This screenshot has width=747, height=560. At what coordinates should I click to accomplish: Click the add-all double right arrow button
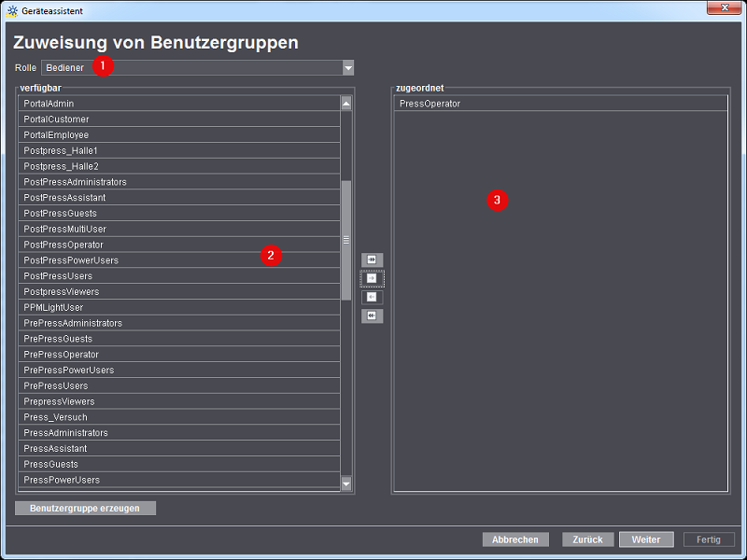click(x=372, y=259)
